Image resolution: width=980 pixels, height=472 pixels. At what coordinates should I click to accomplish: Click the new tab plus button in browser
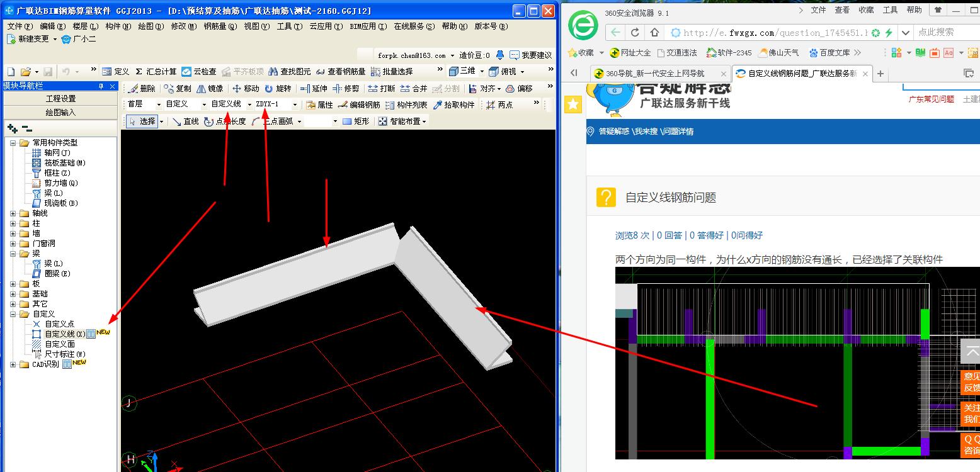(880, 74)
